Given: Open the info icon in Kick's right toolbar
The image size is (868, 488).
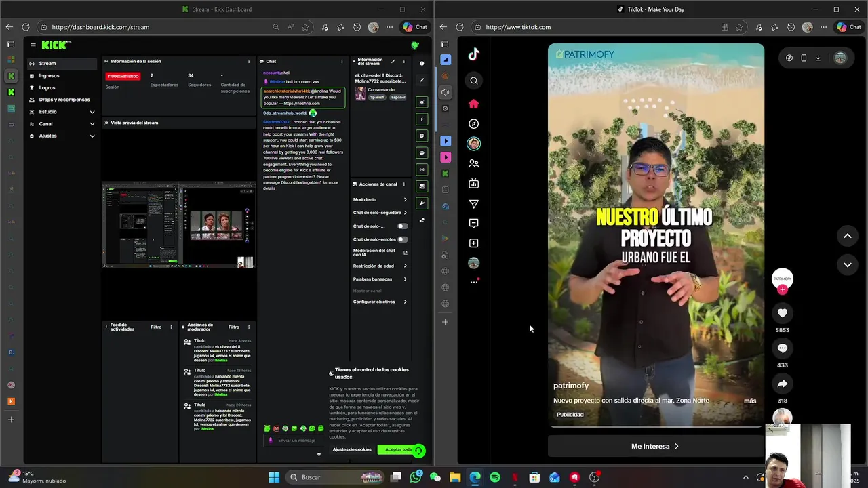Looking at the screenshot, I should (x=422, y=63).
